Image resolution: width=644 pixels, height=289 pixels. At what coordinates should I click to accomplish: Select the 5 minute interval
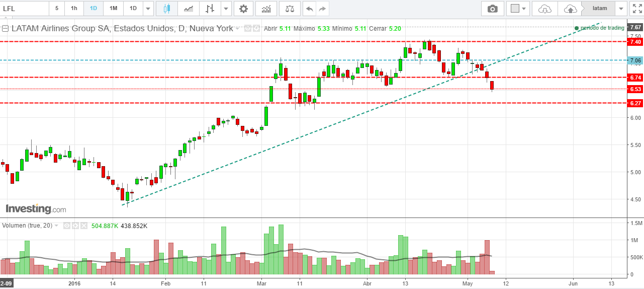point(57,9)
